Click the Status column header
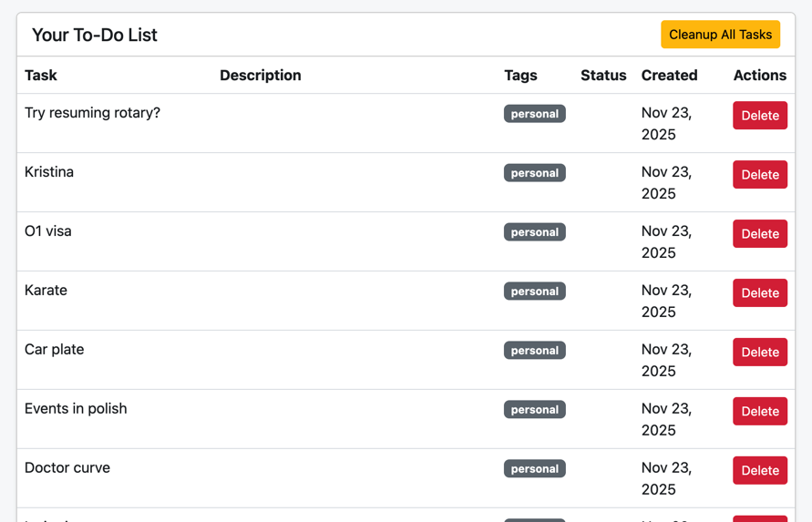 tap(603, 76)
